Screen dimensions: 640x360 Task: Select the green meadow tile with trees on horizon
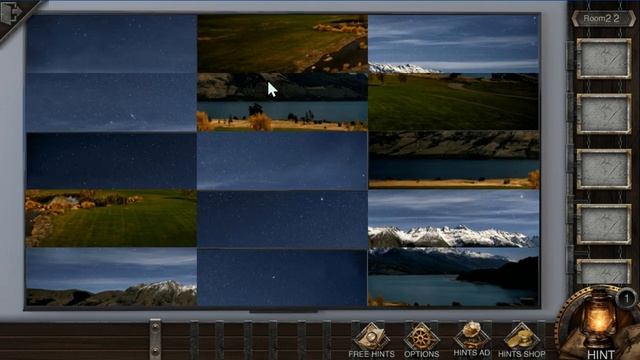pyautogui.click(x=453, y=102)
